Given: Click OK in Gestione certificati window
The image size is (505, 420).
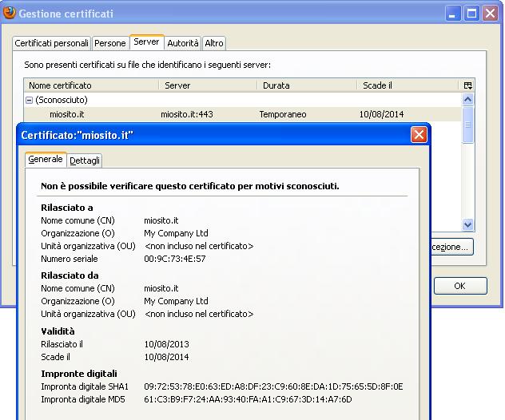Looking at the screenshot, I should coord(460,286).
